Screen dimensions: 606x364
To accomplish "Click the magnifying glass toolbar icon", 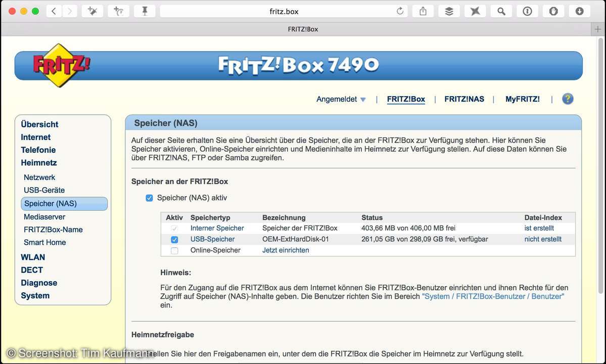I will tap(501, 11).
